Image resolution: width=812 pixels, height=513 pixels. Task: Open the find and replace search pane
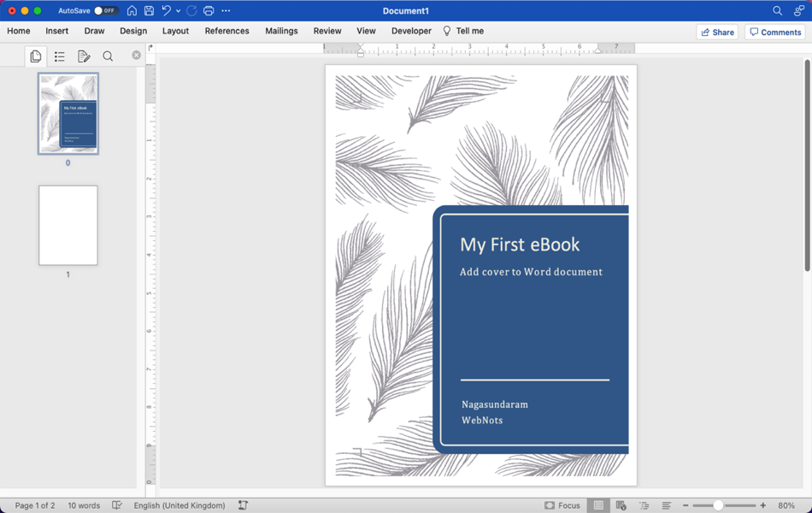108,56
